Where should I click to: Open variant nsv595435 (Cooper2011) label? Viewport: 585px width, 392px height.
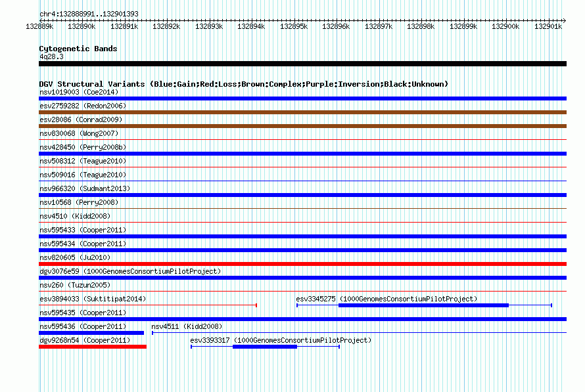tap(83, 313)
